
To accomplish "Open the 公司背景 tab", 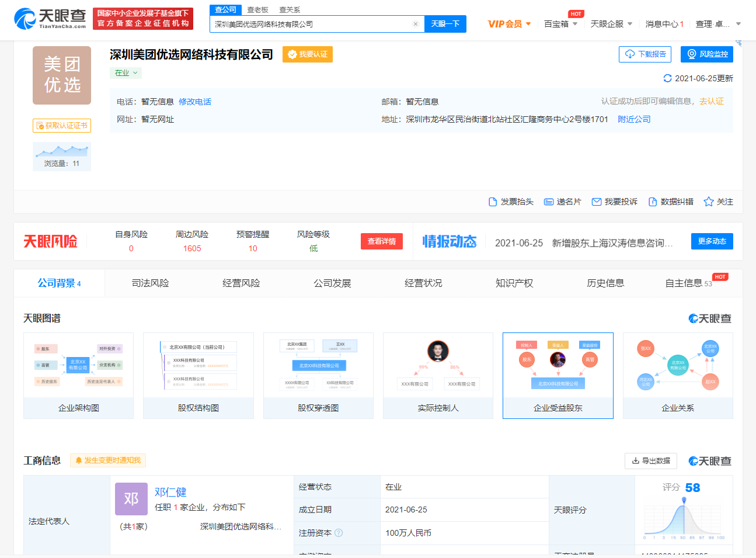I will 59,283.
